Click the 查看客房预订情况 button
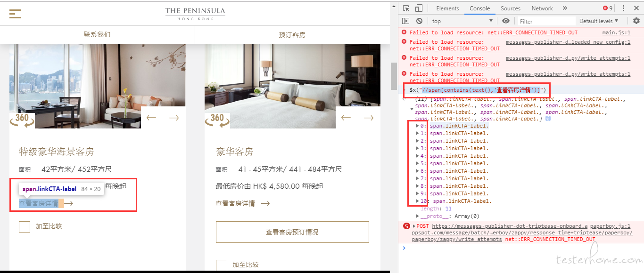The image size is (644, 273). tap(292, 232)
